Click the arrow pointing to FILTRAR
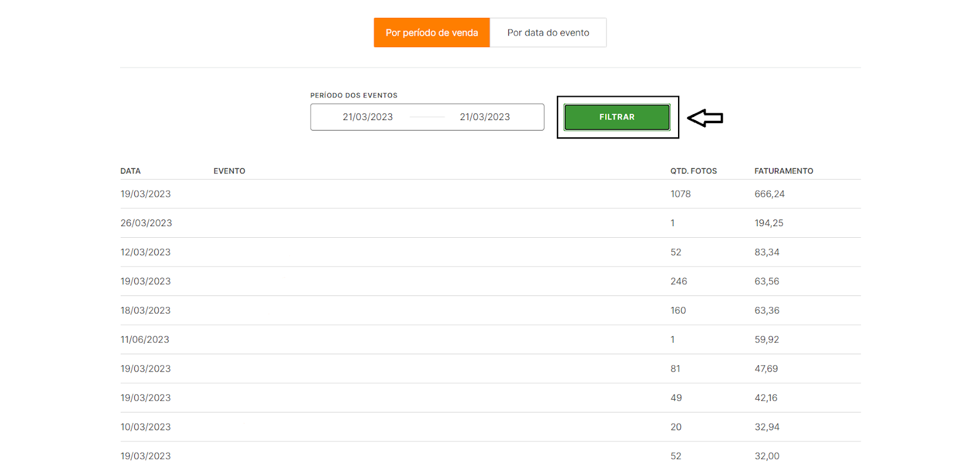 pyautogui.click(x=705, y=118)
